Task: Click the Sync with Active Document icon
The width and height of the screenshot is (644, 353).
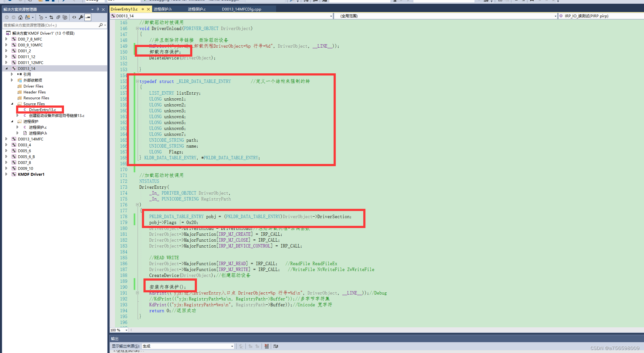Action: tap(51, 17)
